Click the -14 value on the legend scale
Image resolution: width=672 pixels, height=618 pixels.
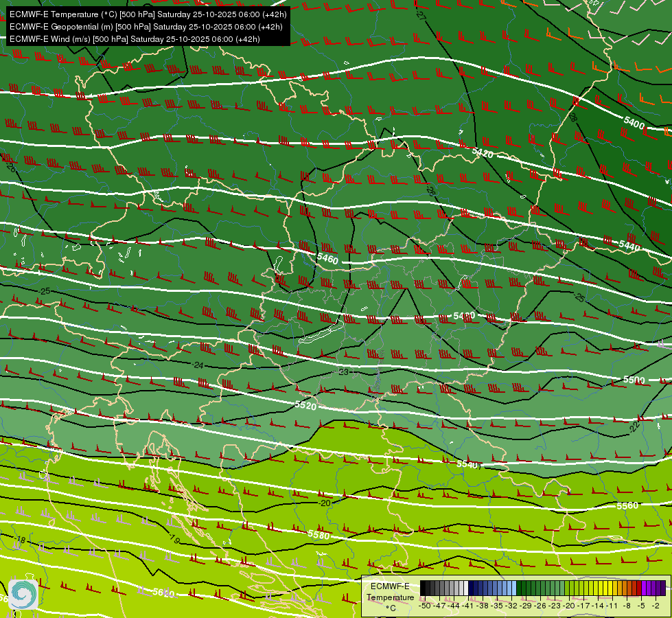tap(599, 606)
